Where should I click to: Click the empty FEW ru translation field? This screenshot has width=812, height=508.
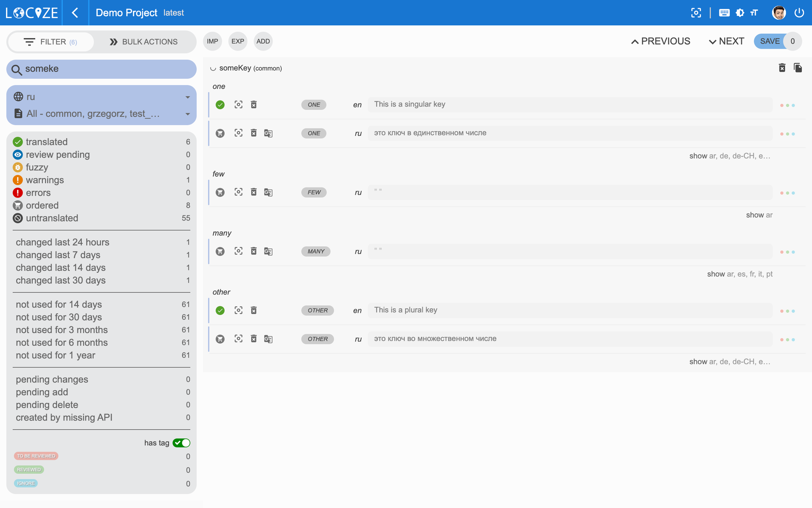570,192
